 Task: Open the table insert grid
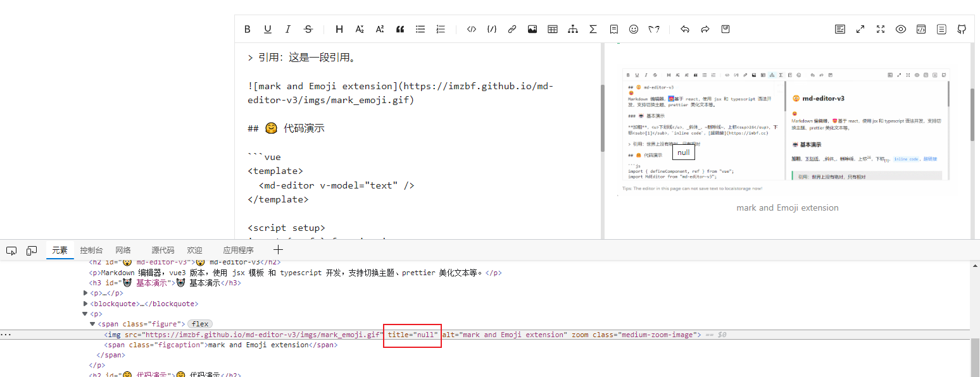pos(553,29)
